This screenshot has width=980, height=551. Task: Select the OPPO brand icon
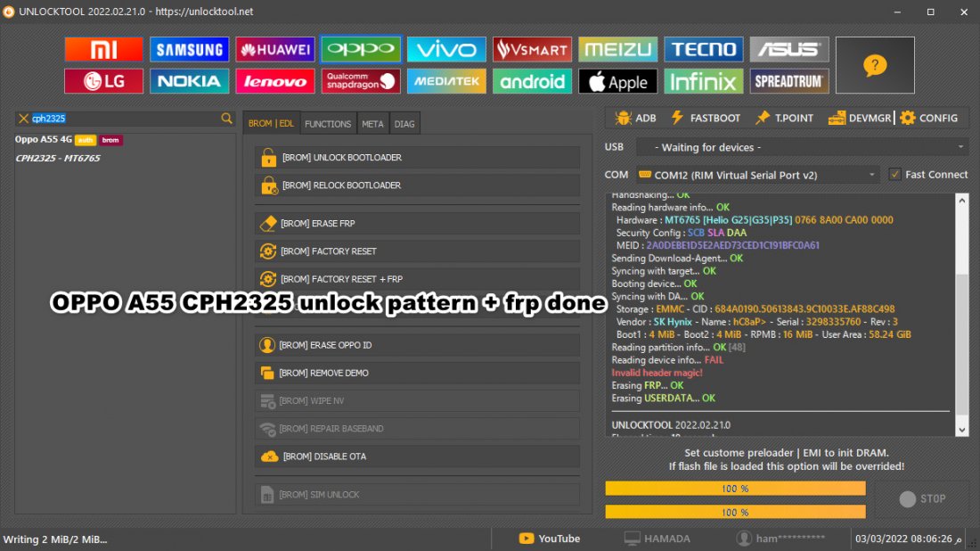(x=361, y=49)
